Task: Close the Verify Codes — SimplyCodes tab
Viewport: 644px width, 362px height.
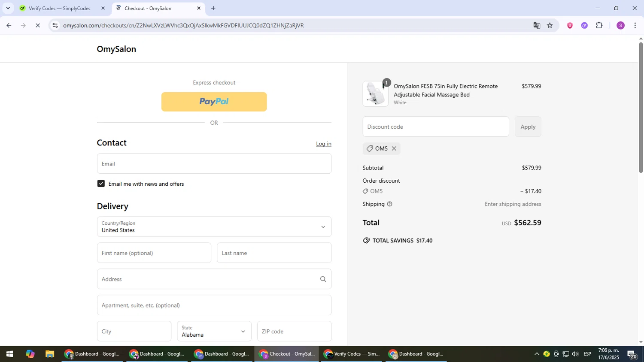Action: point(103,8)
